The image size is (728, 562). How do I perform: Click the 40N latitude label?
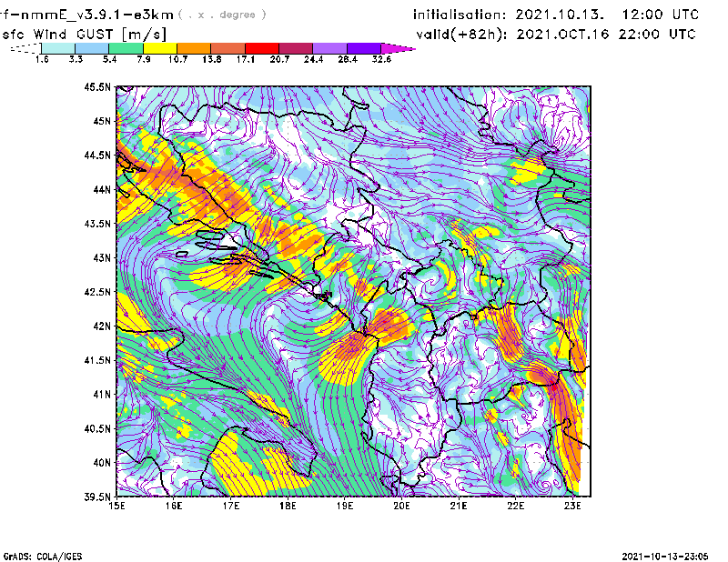click(x=102, y=463)
